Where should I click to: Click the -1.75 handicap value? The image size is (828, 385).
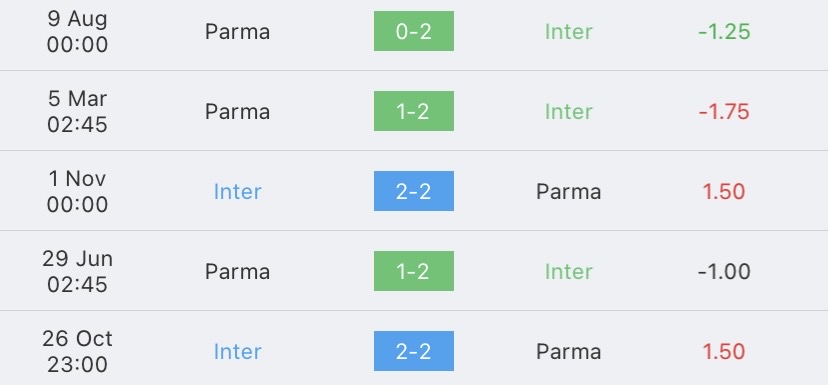(724, 111)
